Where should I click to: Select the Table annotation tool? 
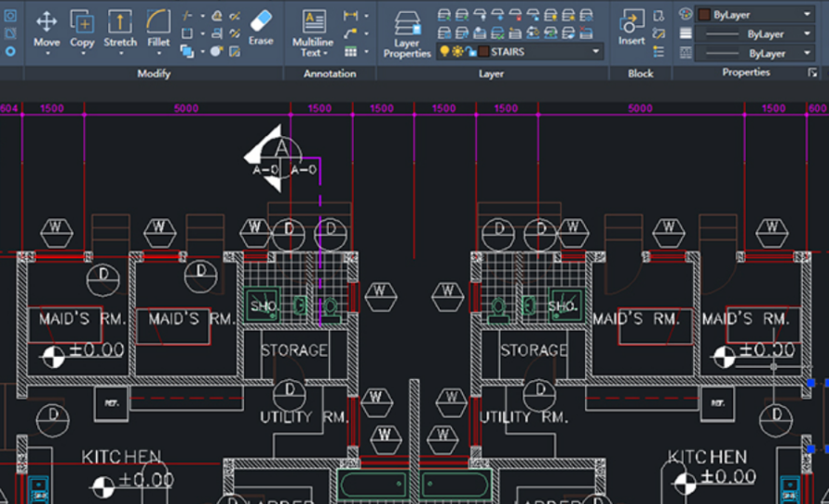click(350, 51)
